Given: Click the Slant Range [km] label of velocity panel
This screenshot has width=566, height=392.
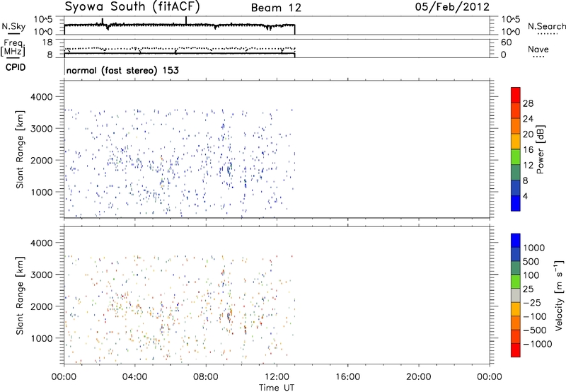Looking at the screenshot, I should tap(20, 296).
